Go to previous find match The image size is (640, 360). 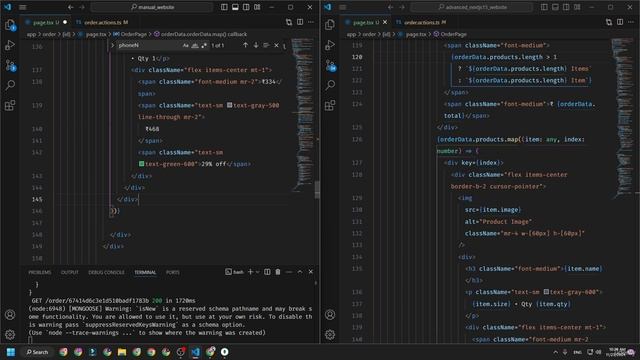(x=245, y=45)
